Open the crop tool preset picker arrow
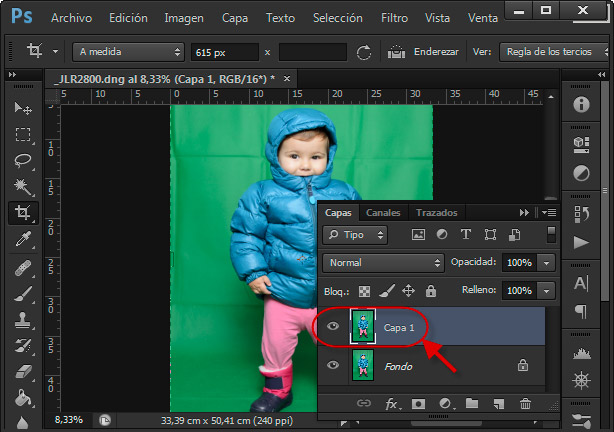Viewport: 614px width, 432px height. pyautogui.click(x=56, y=51)
